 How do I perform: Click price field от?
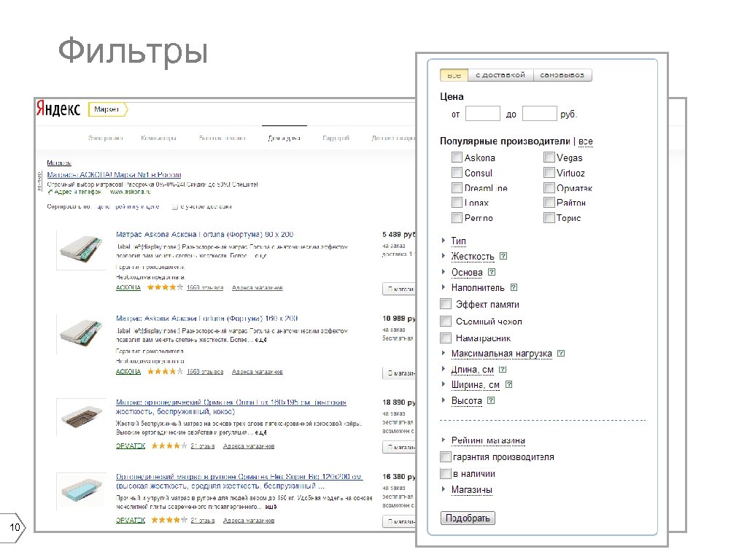[483, 114]
